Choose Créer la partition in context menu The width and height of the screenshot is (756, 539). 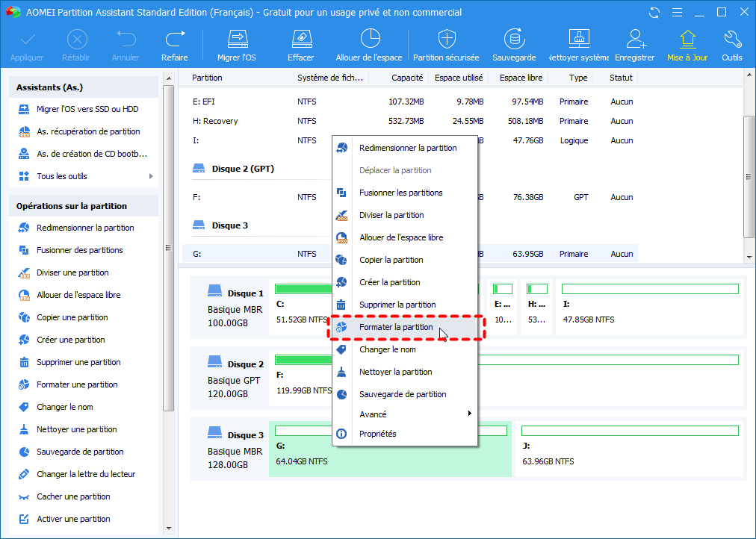[x=405, y=282]
